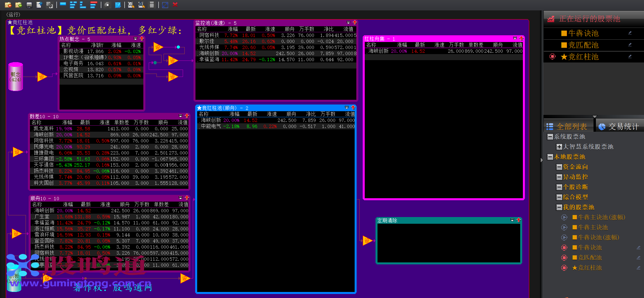Click the blue edit note toolbar icon

[x=118, y=5]
